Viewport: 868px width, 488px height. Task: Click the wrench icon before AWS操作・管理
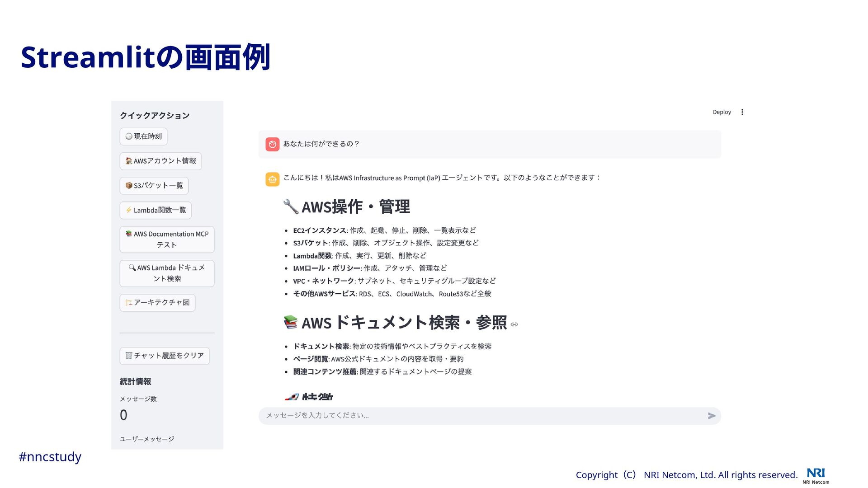pyautogui.click(x=291, y=206)
